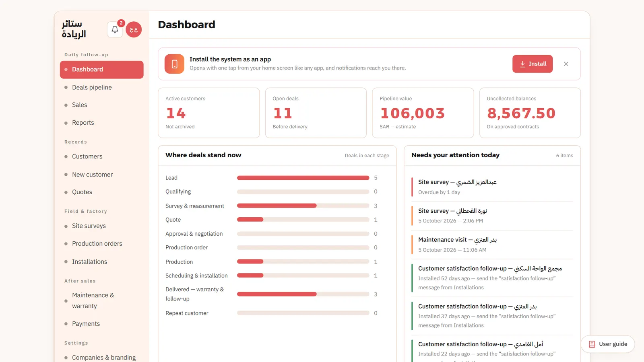Open the Pipeline value card
This screenshot has height=362, width=644.
(423, 113)
